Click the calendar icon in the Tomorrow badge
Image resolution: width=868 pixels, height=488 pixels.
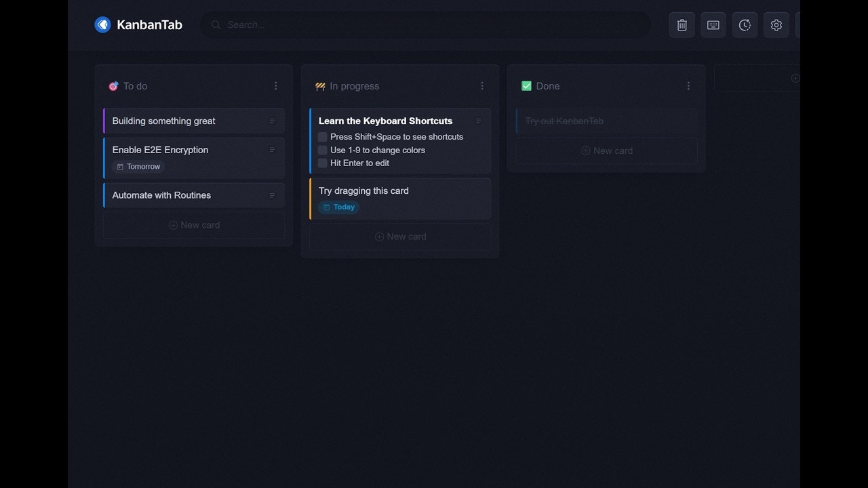120,167
